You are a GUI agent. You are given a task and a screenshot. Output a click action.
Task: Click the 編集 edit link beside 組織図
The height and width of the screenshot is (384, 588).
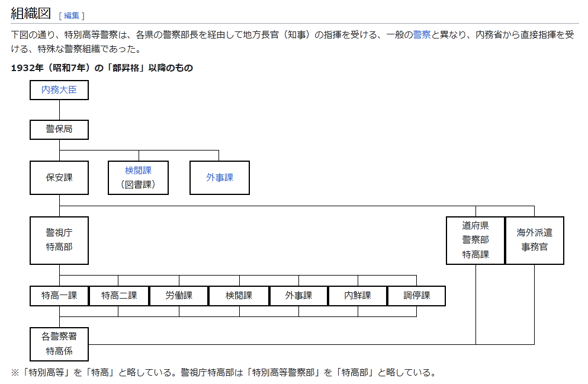[x=72, y=15]
